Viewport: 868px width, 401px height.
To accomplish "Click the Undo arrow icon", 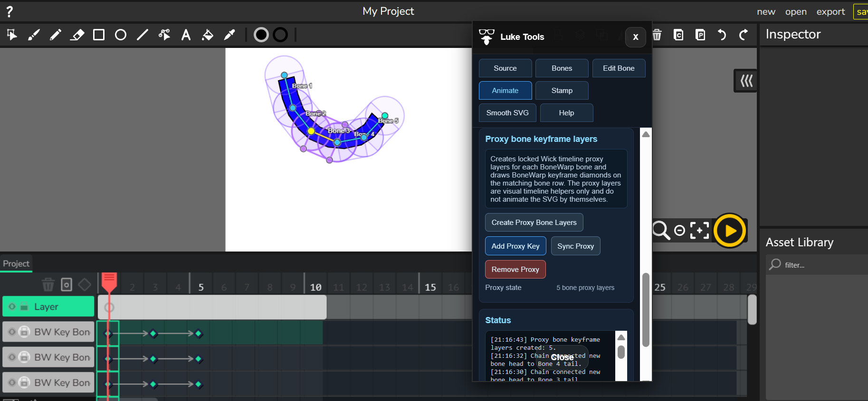I will tap(722, 35).
